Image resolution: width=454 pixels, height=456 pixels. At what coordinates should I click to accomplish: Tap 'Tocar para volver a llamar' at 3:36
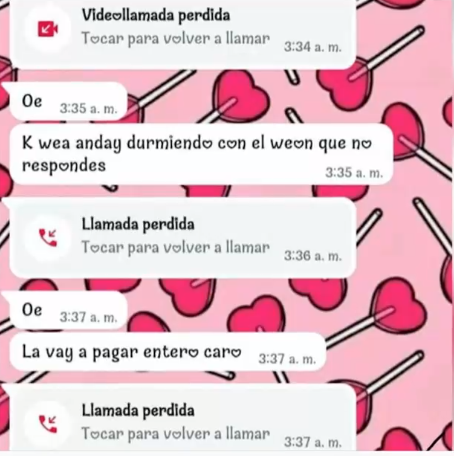click(x=176, y=248)
